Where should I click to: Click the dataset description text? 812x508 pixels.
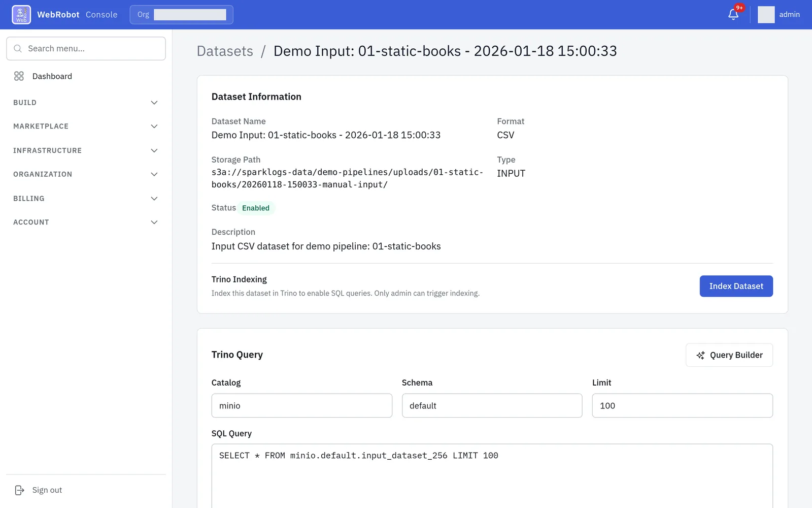(326, 246)
